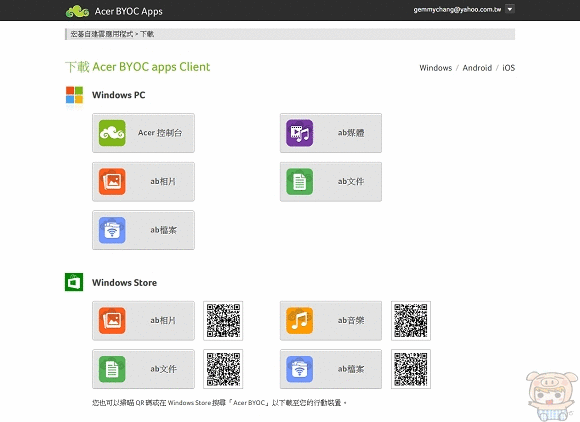Jump to the Windows section link
This screenshot has height=422, width=580.
(435, 68)
